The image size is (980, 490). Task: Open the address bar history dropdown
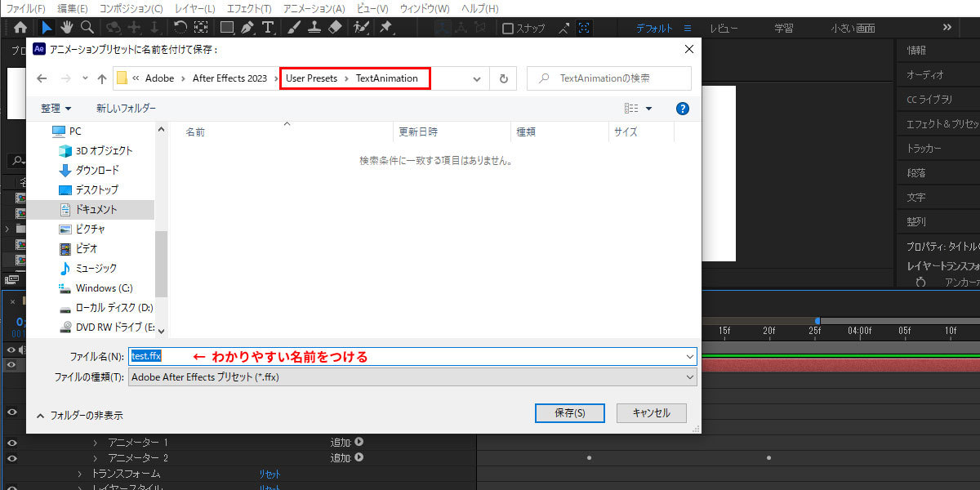click(x=478, y=79)
